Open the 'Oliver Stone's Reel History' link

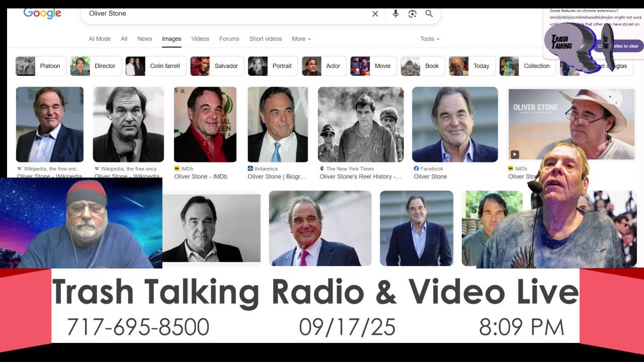click(361, 176)
